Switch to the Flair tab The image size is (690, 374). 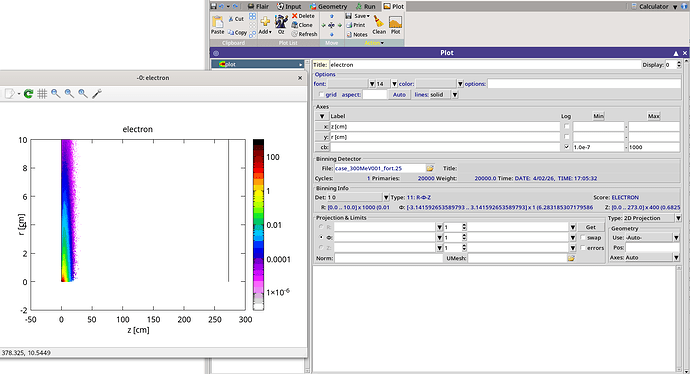click(258, 6)
